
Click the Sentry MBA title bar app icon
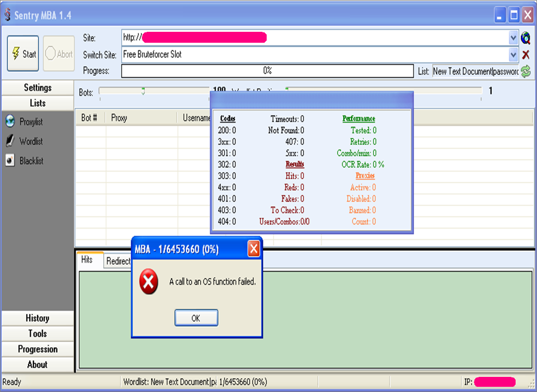point(7,15)
